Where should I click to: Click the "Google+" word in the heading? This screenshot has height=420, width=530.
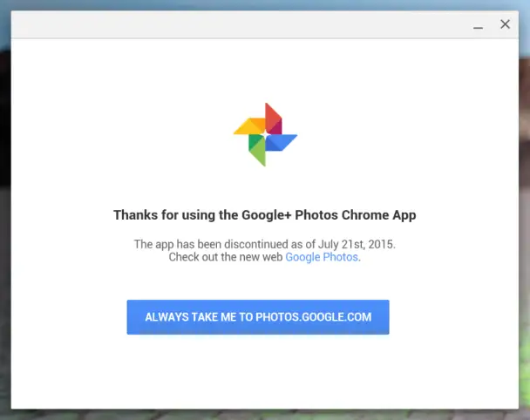tap(267, 215)
